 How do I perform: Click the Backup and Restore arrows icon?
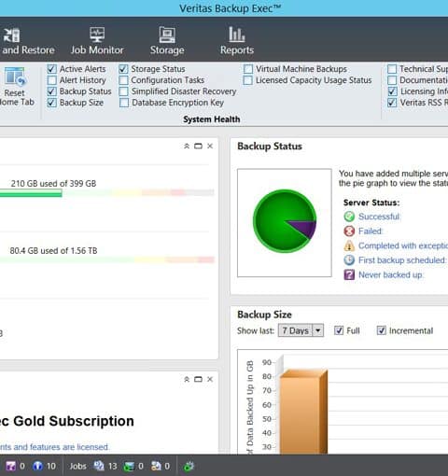(11, 35)
